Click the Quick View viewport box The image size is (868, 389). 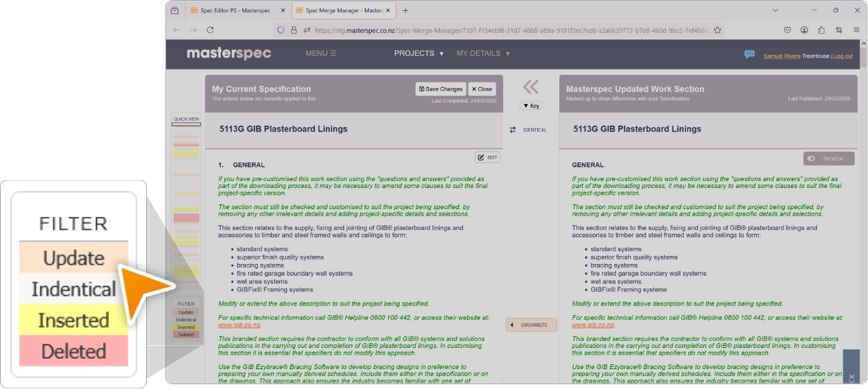186,124
